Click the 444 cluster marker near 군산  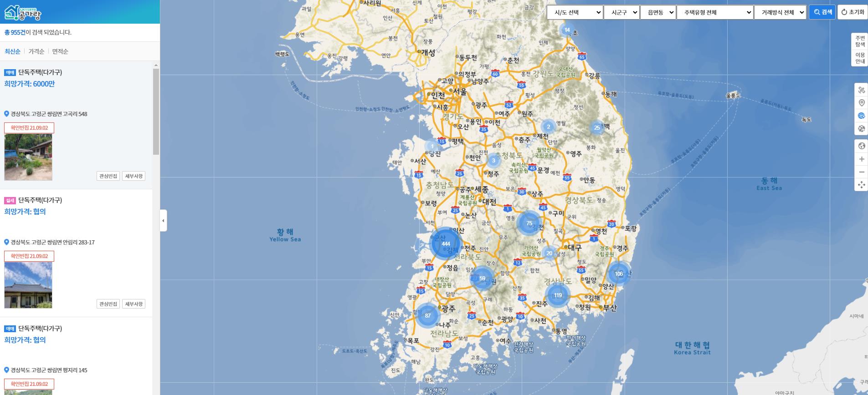(446, 243)
